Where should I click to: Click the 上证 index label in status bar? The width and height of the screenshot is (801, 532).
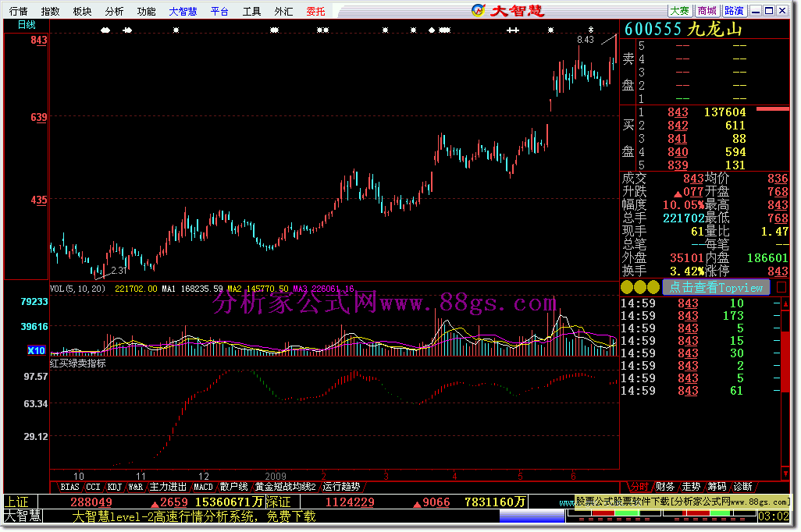[x=16, y=502]
